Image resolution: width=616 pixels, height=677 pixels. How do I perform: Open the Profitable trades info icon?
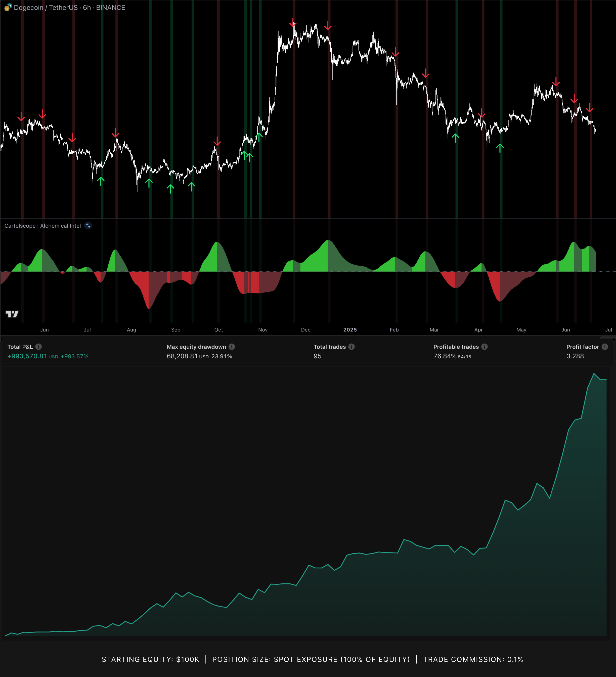pos(485,347)
